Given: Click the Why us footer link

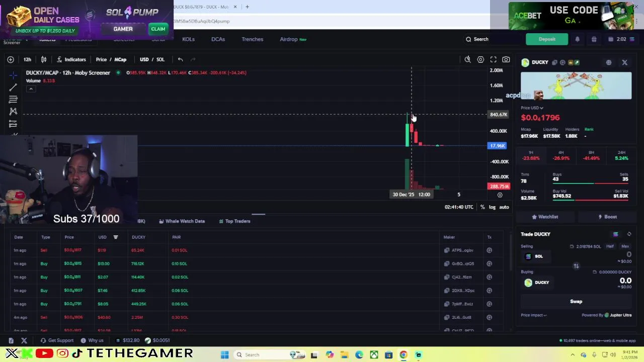Looking at the screenshot, I should 92,340.
